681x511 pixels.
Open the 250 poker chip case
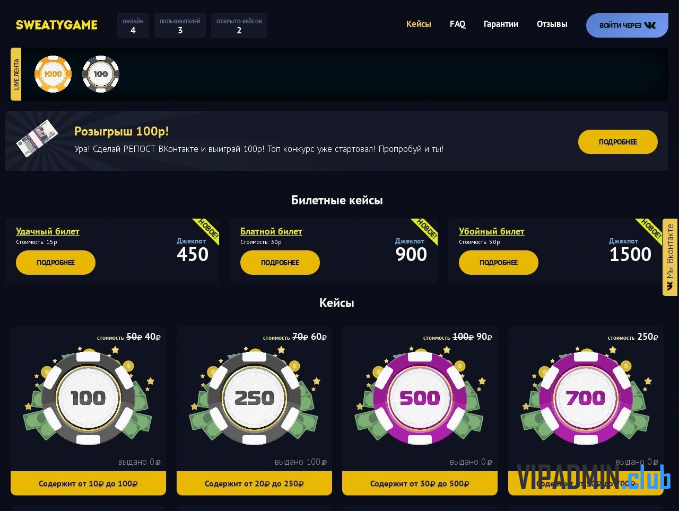click(x=254, y=397)
